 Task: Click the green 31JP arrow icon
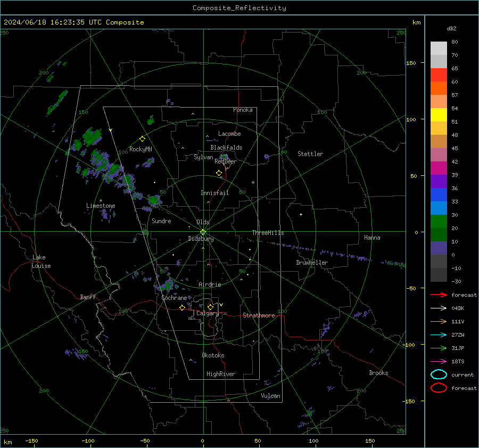click(439, 348)
